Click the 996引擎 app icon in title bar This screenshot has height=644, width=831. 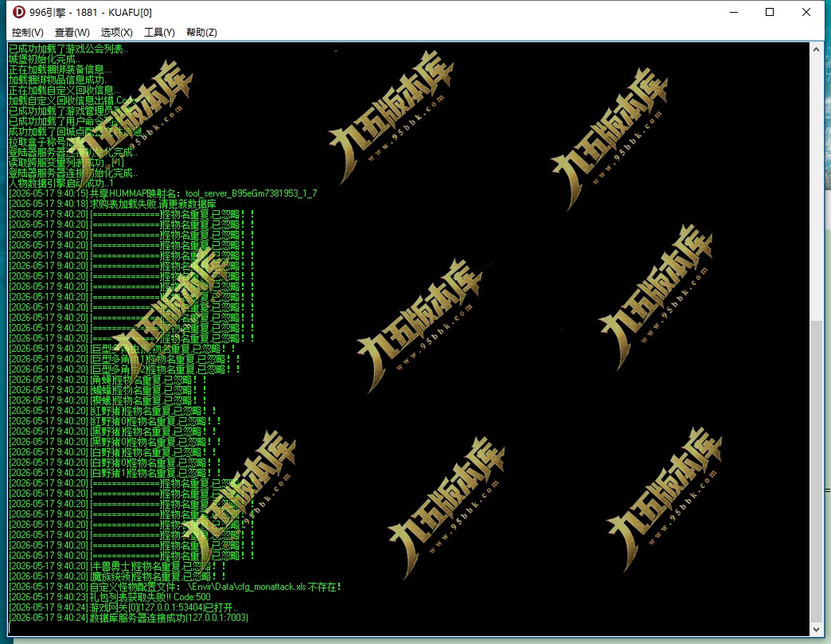(x=18, y=12)
